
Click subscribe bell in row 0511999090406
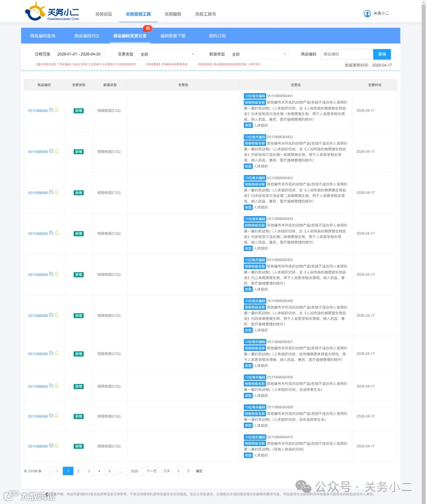point(56,315)
